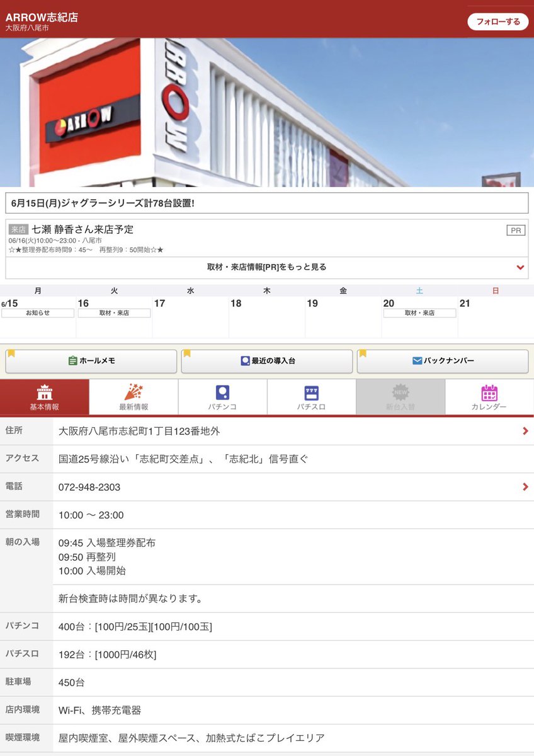The width and height of the screenshot is (534, 756).
Task: Open 最近の導入台 button
Action: pos(267,361)
